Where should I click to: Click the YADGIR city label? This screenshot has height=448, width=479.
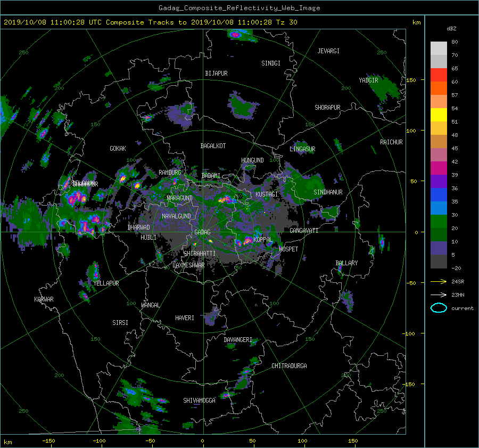(x=368, y=80)
